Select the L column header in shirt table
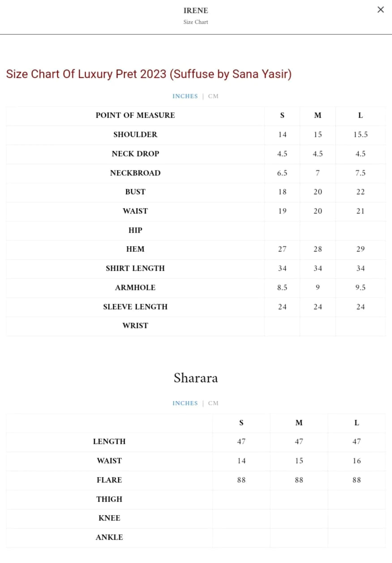This screenshot has height=563, width=392. (x=360, y=115)
